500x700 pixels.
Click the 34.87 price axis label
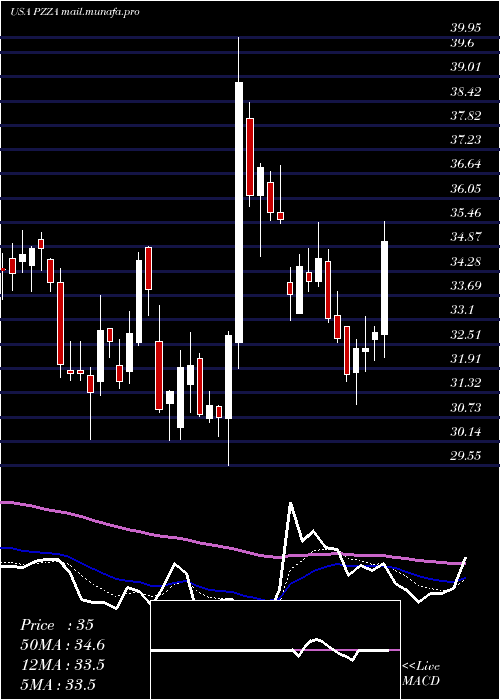466,237
